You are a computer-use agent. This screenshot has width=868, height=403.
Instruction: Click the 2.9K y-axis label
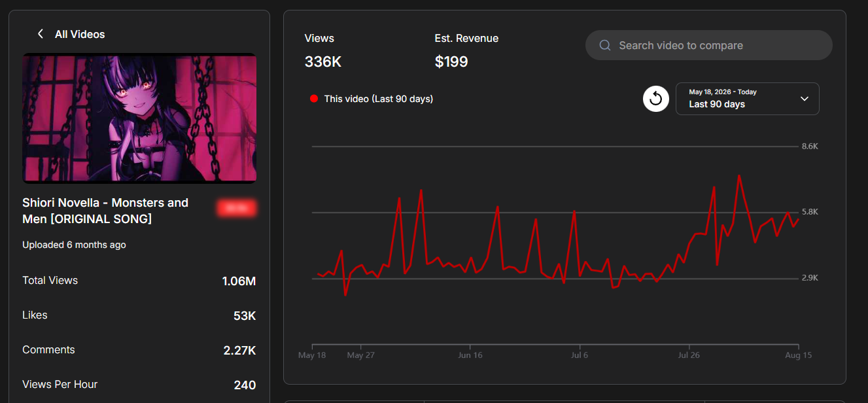click(810, 278)
